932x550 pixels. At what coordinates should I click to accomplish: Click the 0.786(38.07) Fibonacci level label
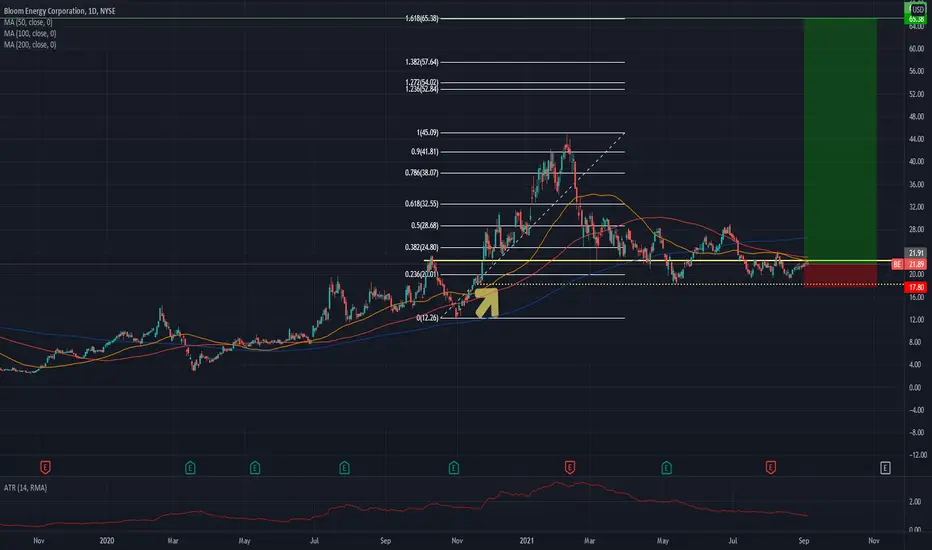(x=421, y=173)
